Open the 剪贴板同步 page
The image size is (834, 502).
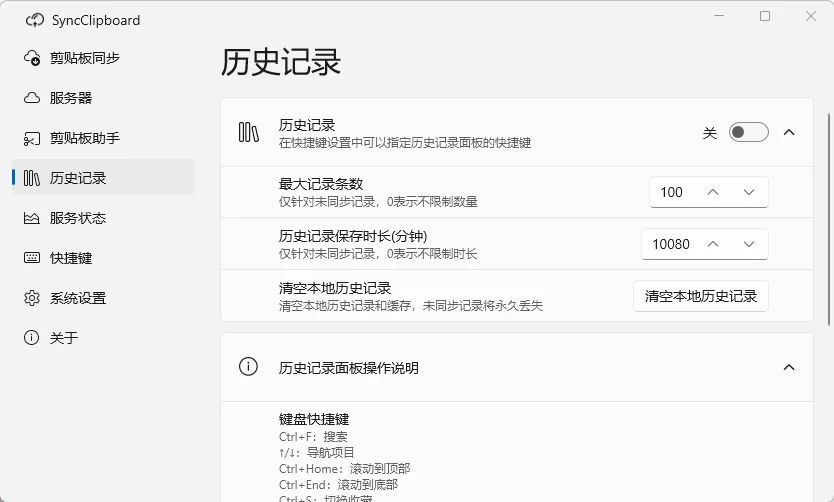point(103,57)
